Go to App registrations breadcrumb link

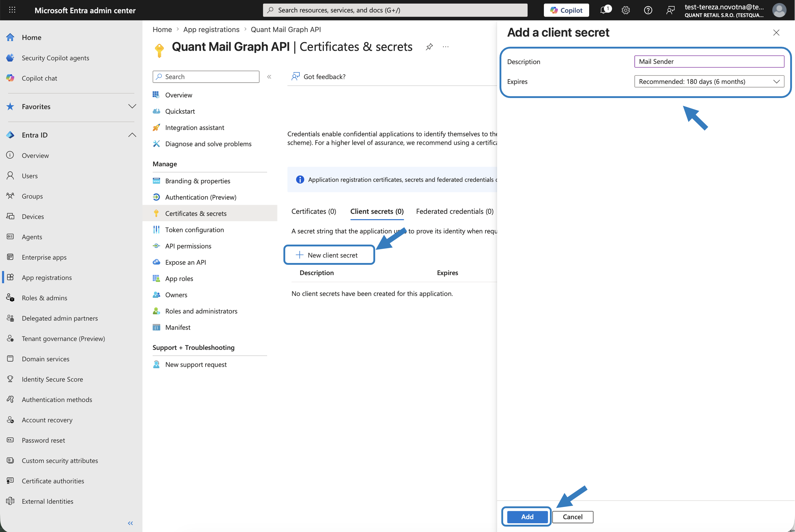[x=211, y=30]
